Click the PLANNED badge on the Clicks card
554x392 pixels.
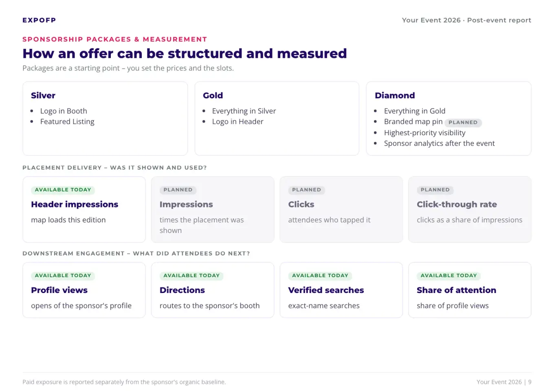pos(307,190)
